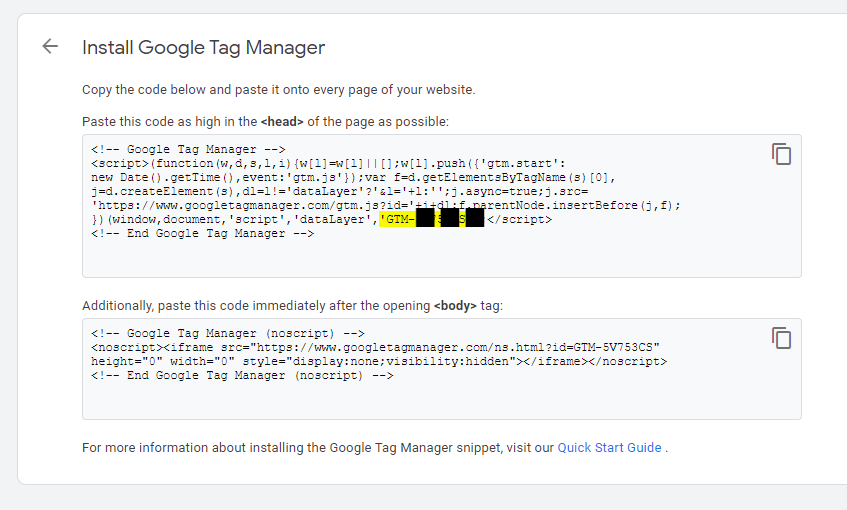Go back using the left arrow icon
847x510 pixels.
[x=50, y=46]
